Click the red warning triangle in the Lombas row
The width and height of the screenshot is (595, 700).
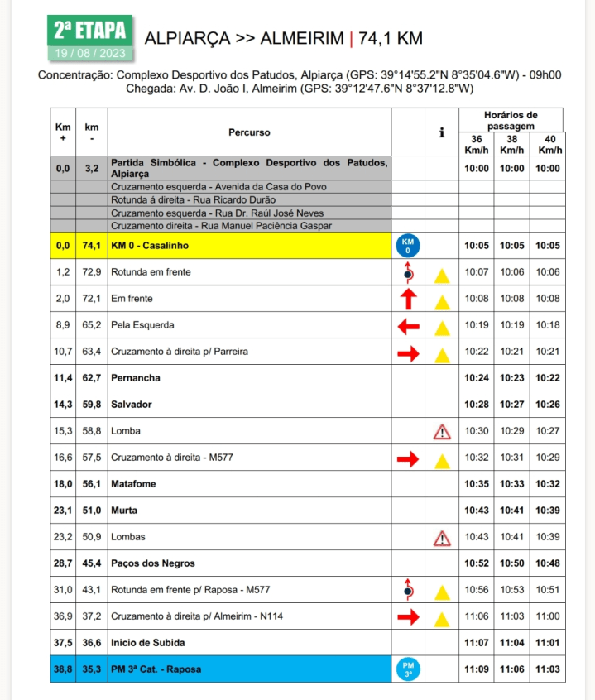[442, 538]
